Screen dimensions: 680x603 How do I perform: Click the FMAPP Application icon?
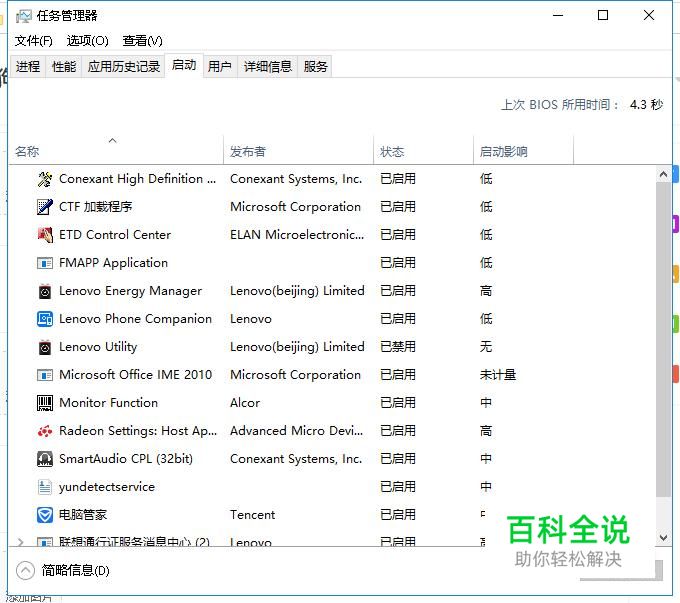click(45, 263)
